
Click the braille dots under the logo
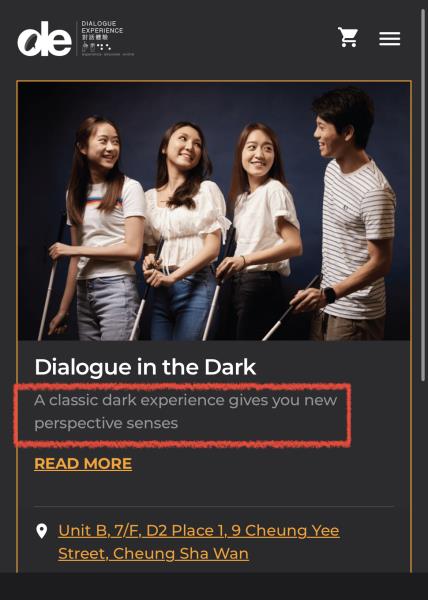tap(104, 47)
